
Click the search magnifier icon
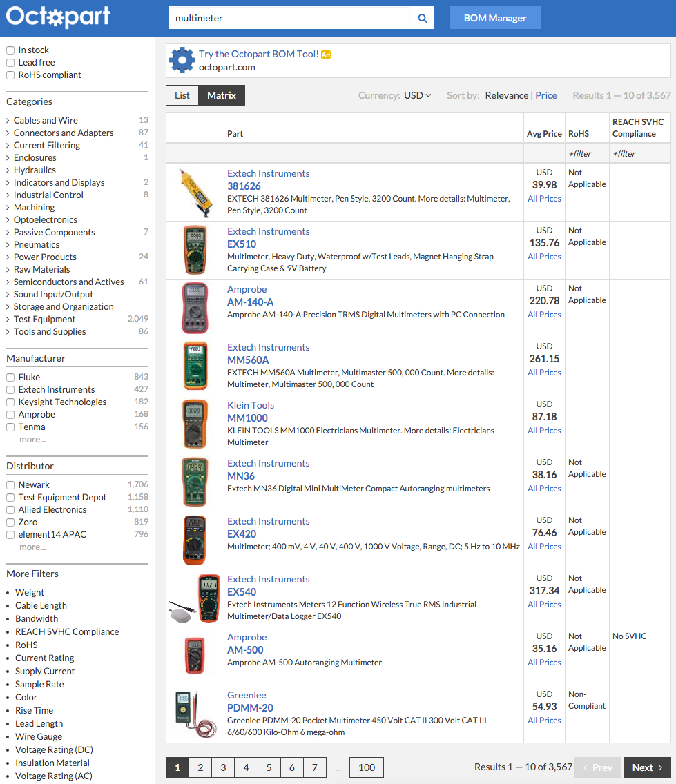point(423,18)
